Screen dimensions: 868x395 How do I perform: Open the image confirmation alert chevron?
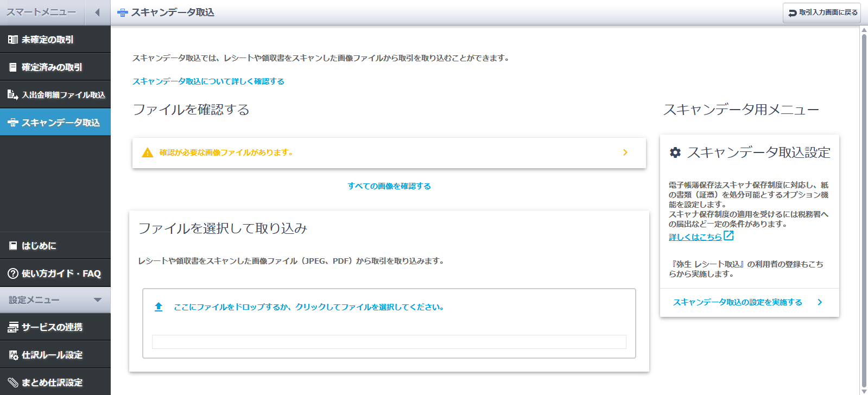(x=625, y=152)
